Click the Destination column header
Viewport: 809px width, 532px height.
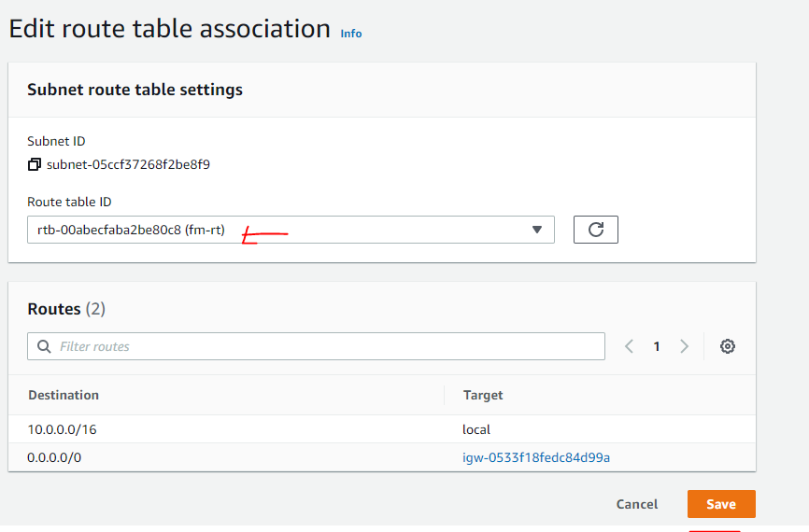64,395
